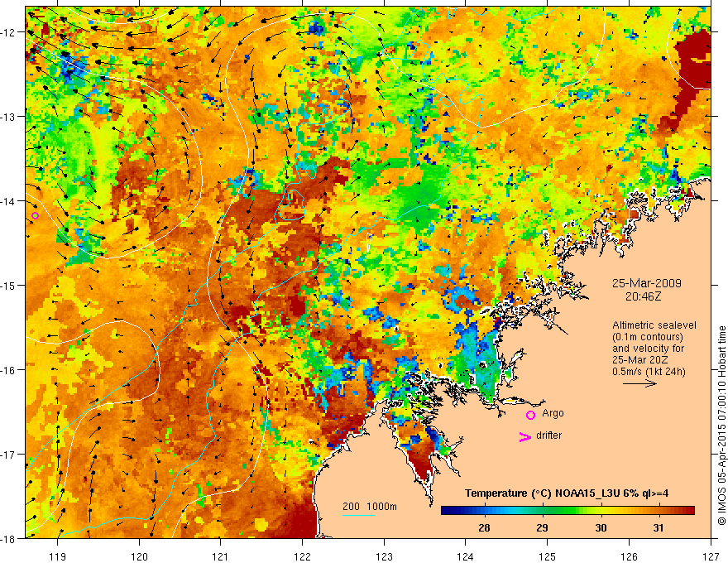Click longitude axis label '119'
Viewport: 728px width, 563px height.
(x=58, y=556)
